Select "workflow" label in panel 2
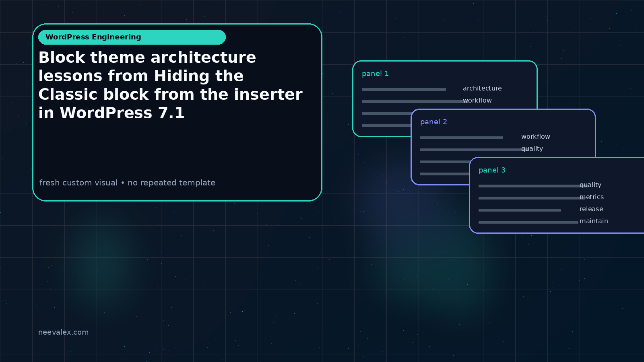 click(536, 137)
